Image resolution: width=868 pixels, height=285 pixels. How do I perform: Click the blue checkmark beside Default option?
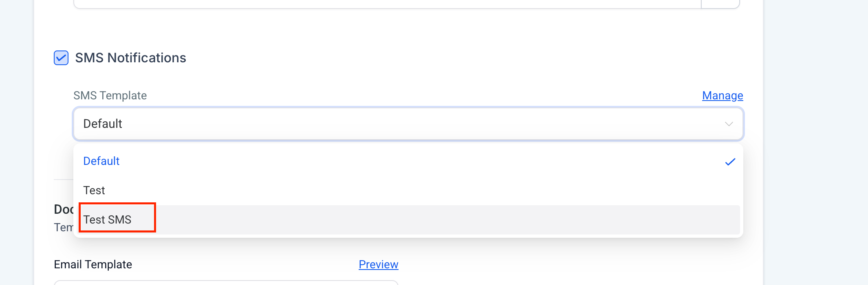730,162
